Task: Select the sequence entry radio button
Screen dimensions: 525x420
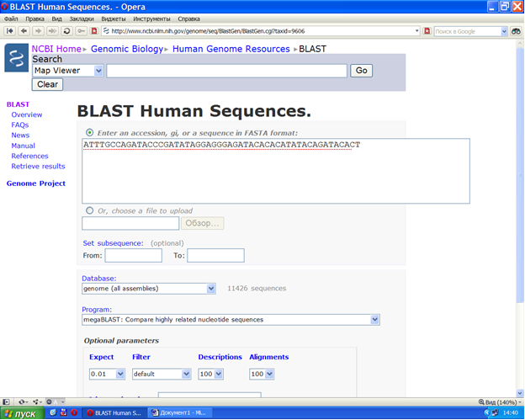Action: (89, 132)
